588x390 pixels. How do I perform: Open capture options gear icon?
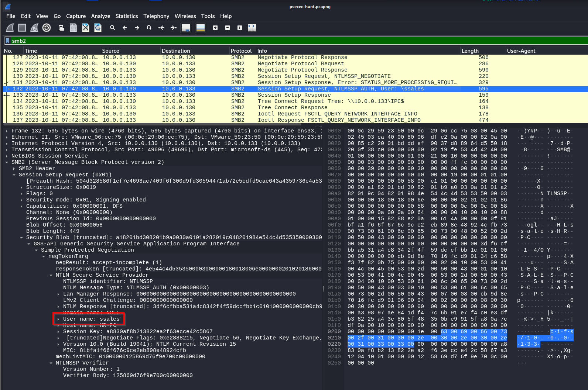47,28
